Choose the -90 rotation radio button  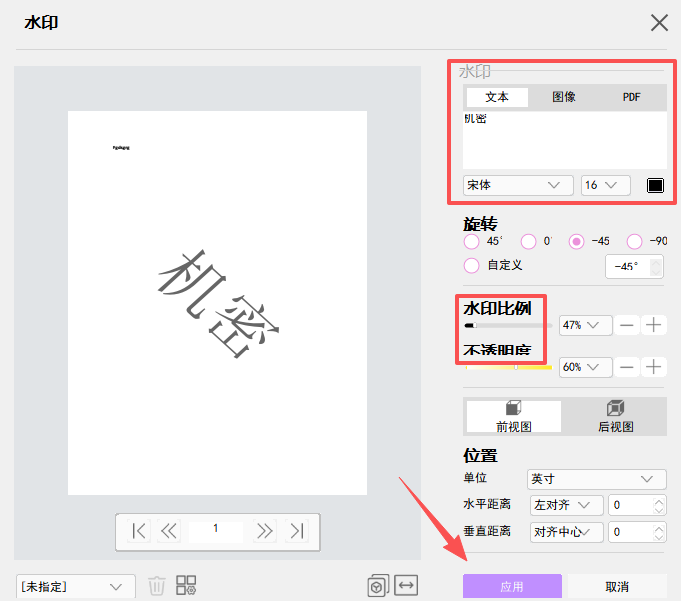pyautogui.click(x=634, y=241)
